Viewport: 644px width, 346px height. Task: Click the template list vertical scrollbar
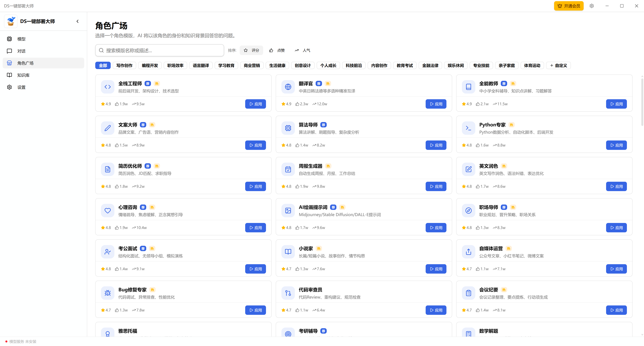(642, 102)
